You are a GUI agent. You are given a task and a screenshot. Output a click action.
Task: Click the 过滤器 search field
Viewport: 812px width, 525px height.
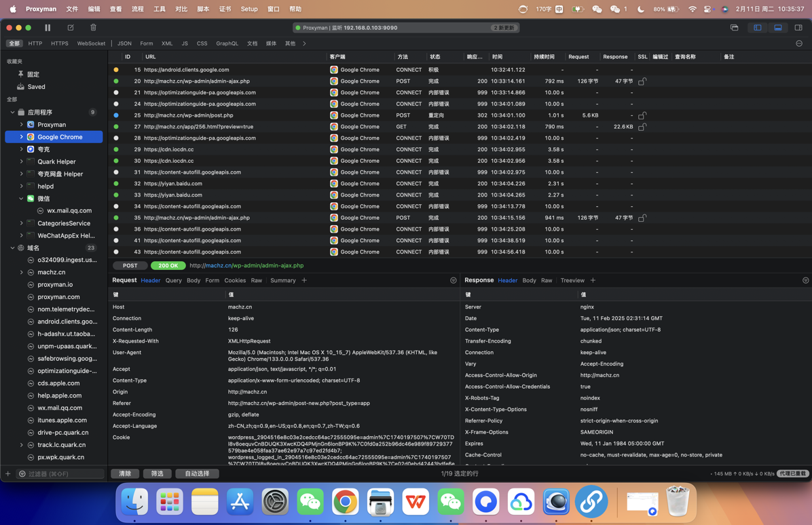click(x=61, y=473)
